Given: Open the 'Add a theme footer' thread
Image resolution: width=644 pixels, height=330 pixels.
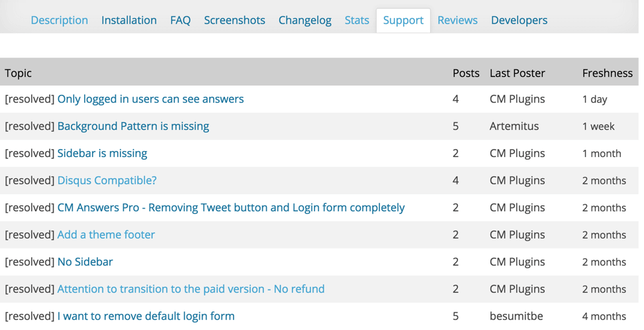Looking at the screenshot, I should coord(106,235).
